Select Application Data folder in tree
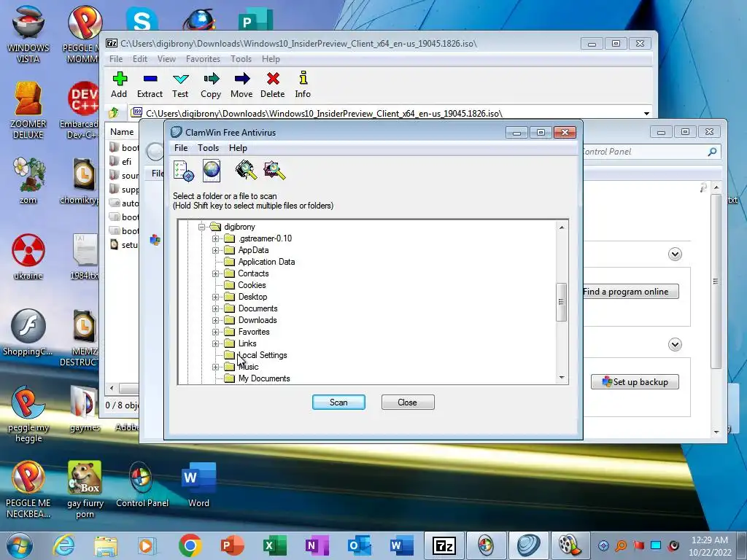This screenshot has width=747, height=560. tap(266, 262)
